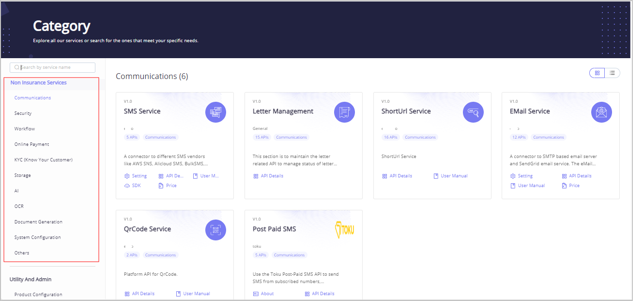Screen dimensions: 644x301
Task: Switch to list view
Action: (613, 73)
